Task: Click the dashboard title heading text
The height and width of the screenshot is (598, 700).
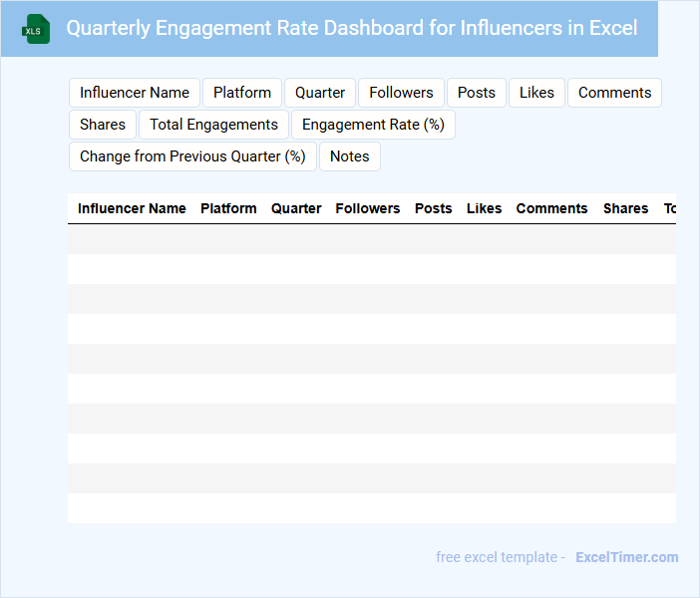Action: click(x=352, y=28)
